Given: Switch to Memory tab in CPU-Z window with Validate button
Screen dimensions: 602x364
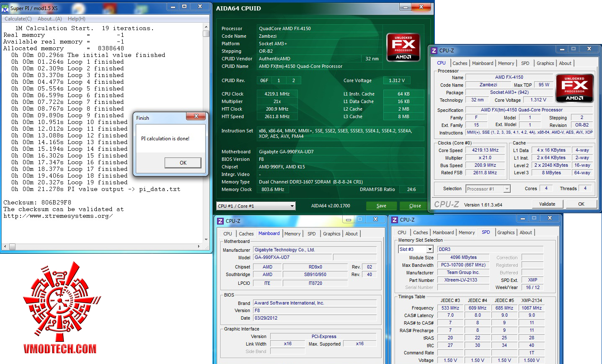Looking at the screenshot, I should pos(506,63).
